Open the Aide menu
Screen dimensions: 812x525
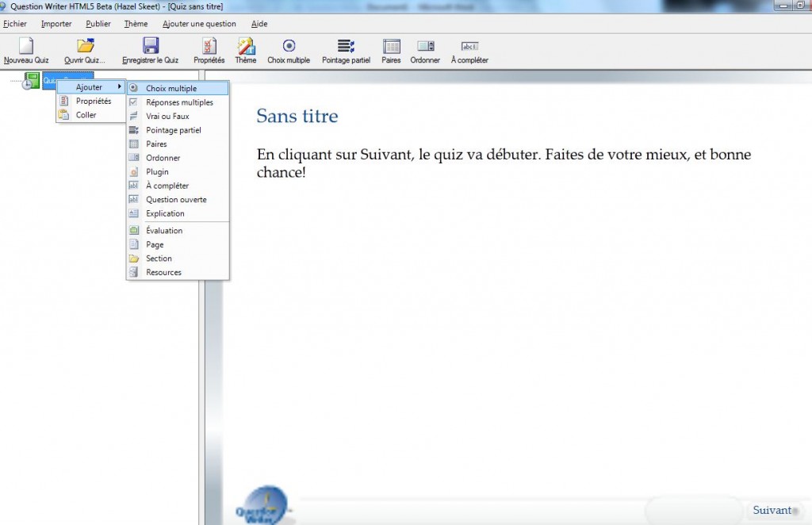259,24
